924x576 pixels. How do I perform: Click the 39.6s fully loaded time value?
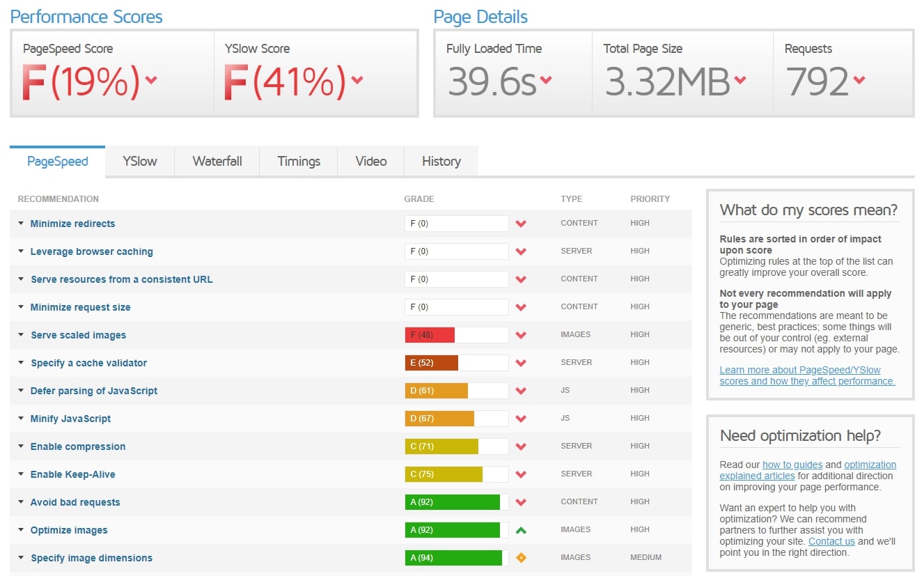(492, 81)
